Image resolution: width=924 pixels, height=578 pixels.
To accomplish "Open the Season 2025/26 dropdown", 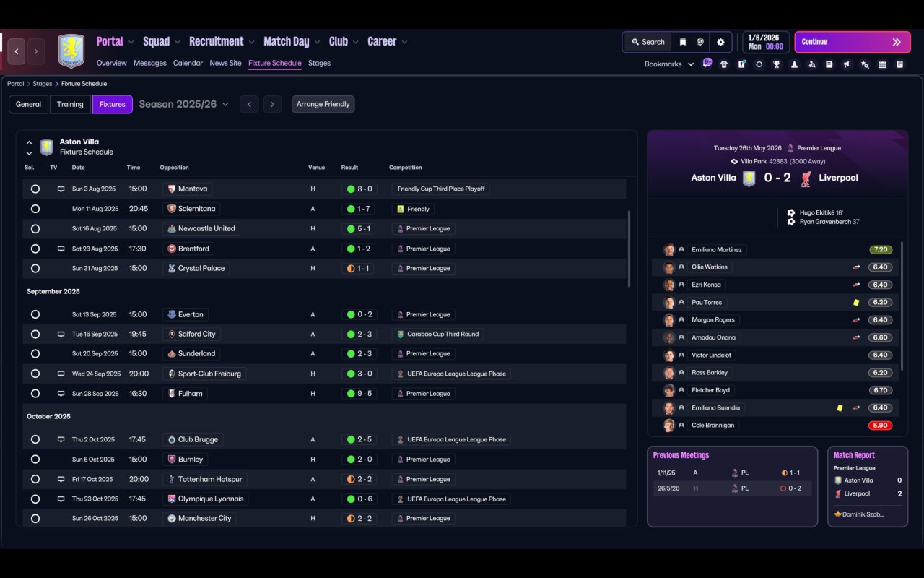I will pos(183,104).
